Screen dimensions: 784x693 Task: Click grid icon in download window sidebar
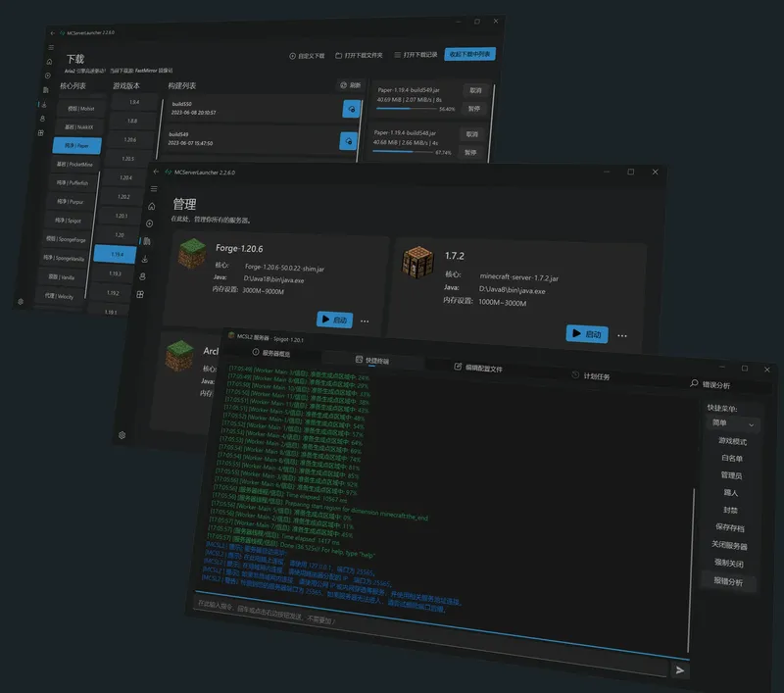click(40, 133)
